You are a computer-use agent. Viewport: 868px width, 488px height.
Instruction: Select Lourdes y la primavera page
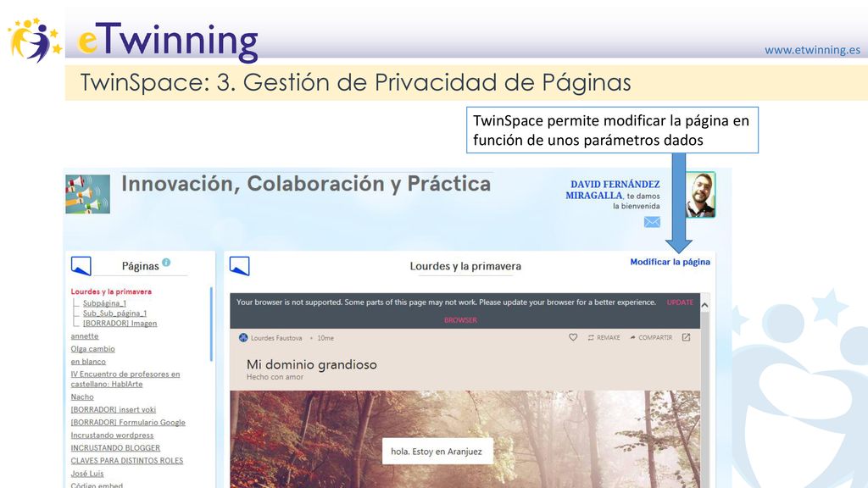click(x=111, y=291)
